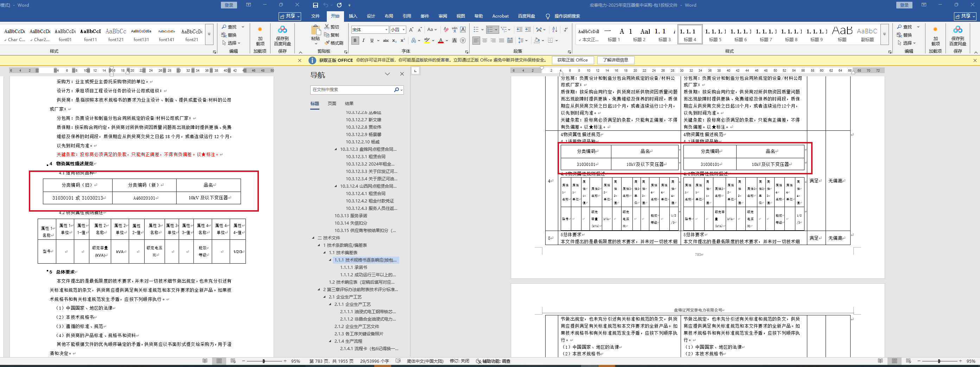The height and width of the screenshot is (367, 980).
Task: Decrease font size with the shrink font icon
Action: coord(420,30)
